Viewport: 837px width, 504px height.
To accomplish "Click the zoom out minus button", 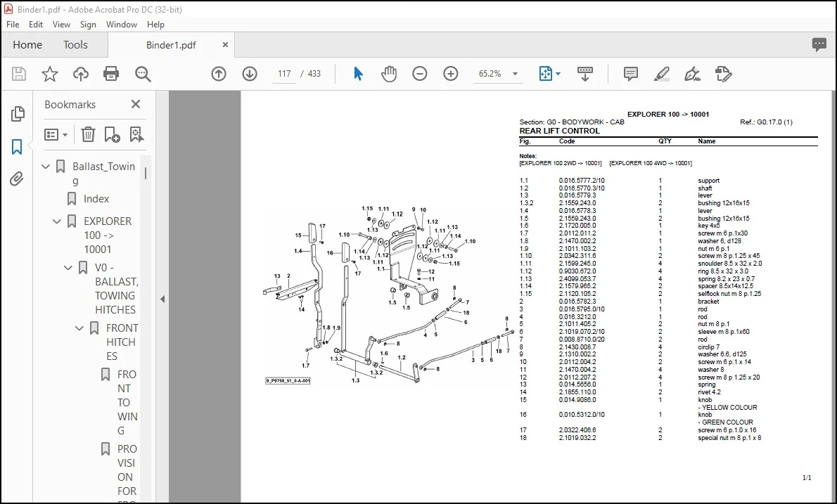I will (420, 74).
